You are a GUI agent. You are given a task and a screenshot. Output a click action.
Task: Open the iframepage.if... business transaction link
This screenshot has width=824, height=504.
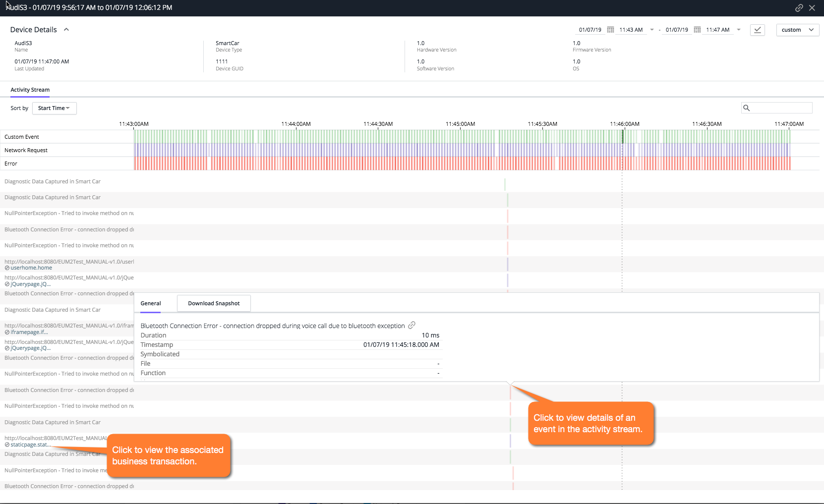point(29,333)
